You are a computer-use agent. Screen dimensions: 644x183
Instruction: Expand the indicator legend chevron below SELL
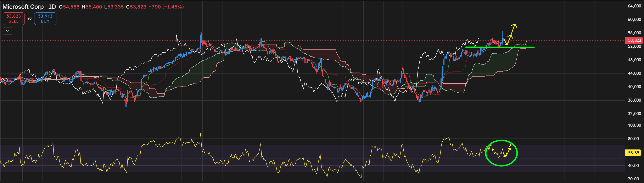pos(8,31)
